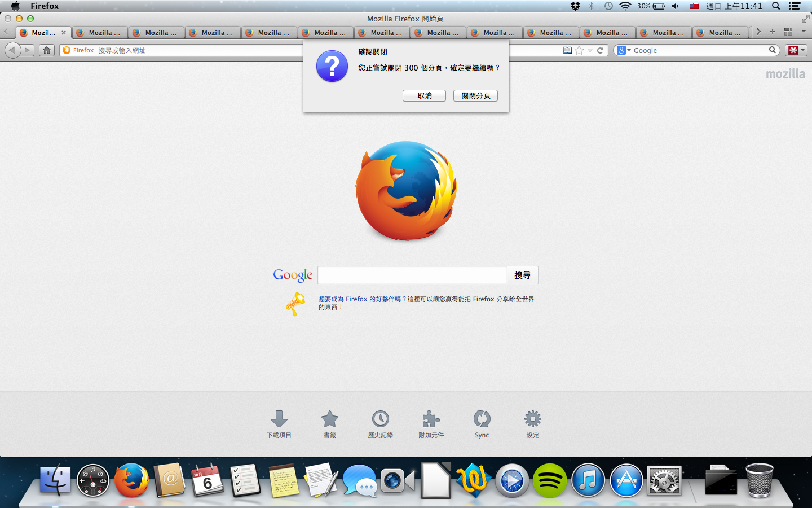Open the tab groups grid icon
The image size is (812, 508).
[x=788, y=32]
